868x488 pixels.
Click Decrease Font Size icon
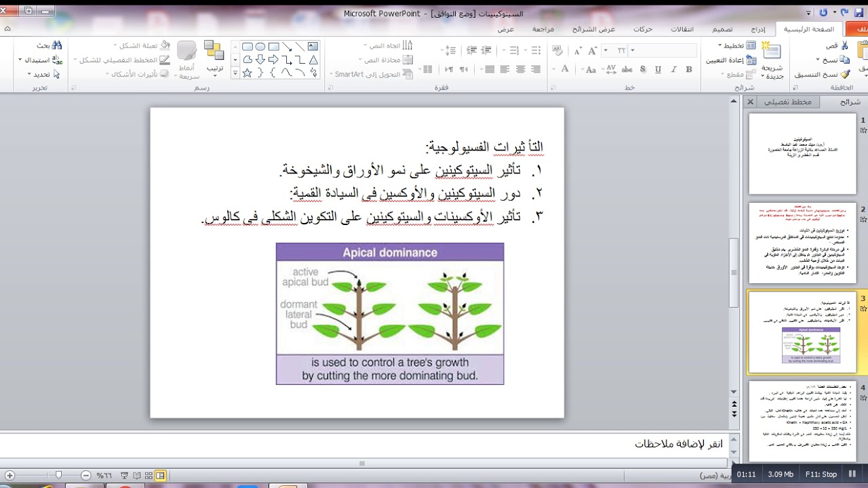578,50
